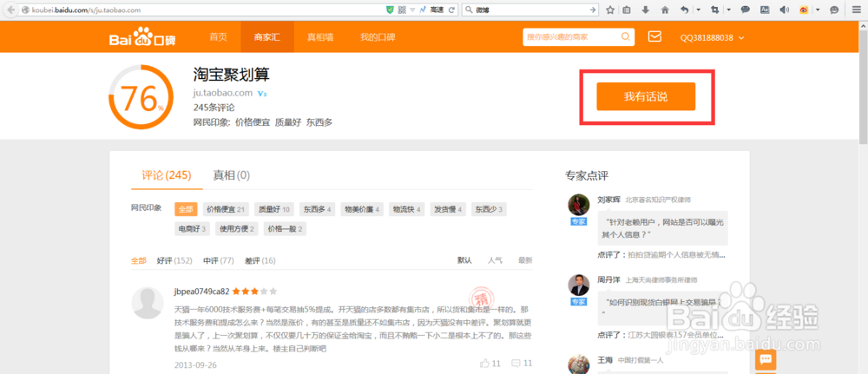Show 中评 (77) reviews
The width and height of the screenshot is (868, 374).
pyautogui.click(x=219, y=260)
